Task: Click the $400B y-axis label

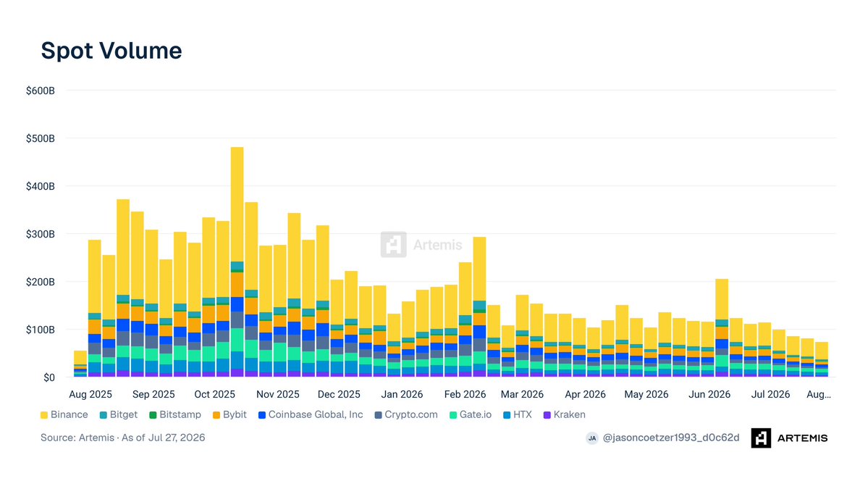Action: (x=41, y=187)
